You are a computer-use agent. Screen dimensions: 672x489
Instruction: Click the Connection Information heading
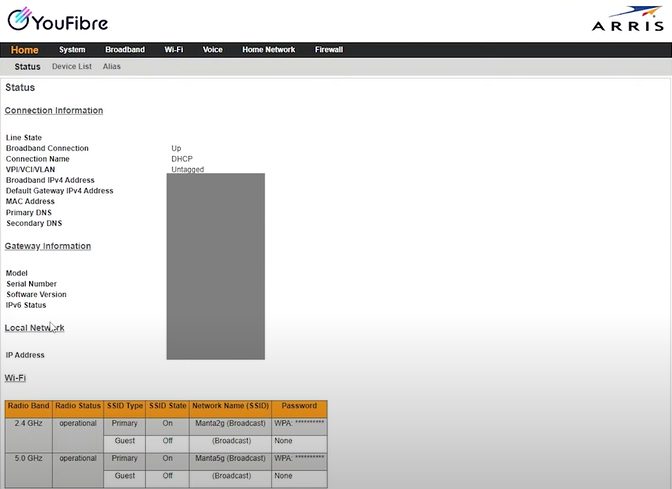54,111
